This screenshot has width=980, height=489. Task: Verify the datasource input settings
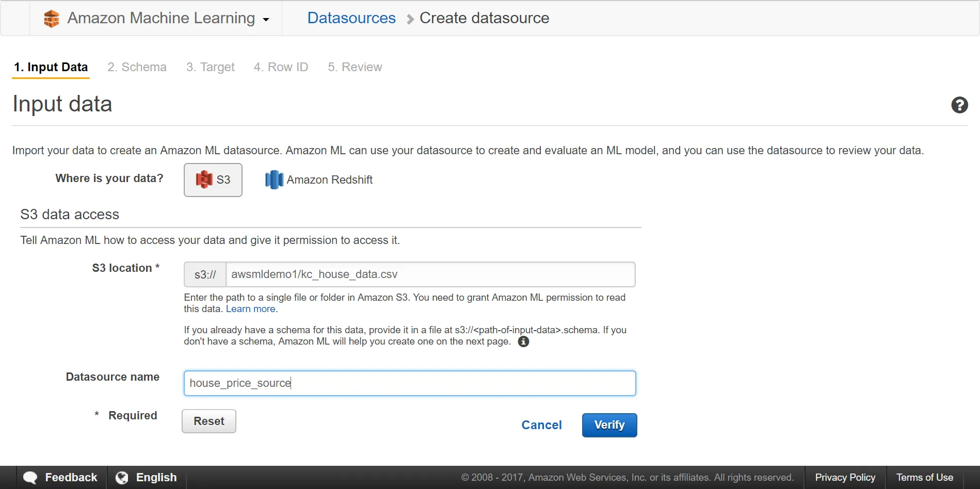tap(609, 425)
